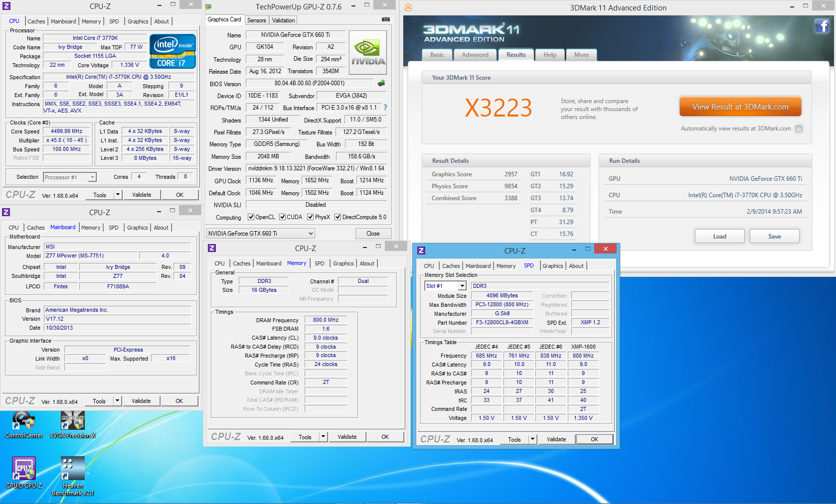Click the CPU-Z title bar icon of the CPU window
Screen dimensions: 836x504
(6, 6)
